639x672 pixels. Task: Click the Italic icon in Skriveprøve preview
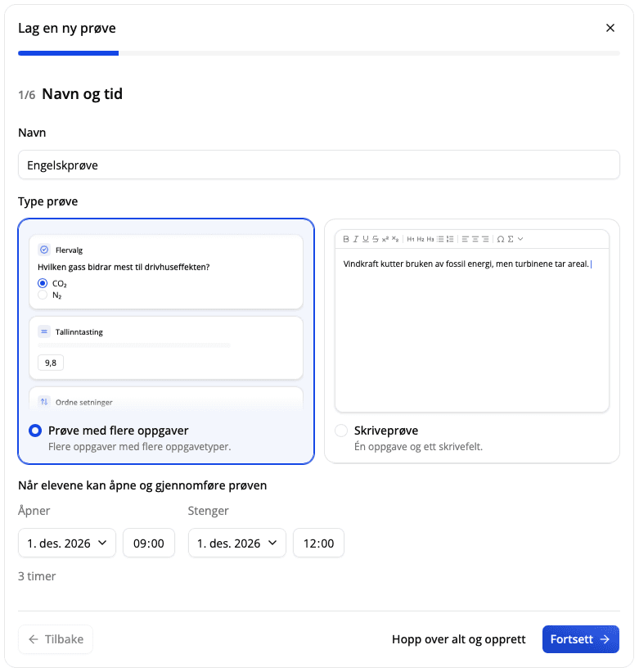tap(355, 239)
